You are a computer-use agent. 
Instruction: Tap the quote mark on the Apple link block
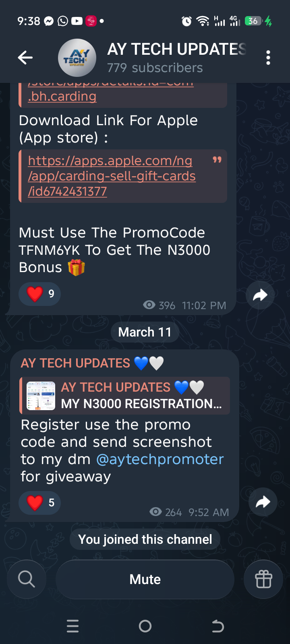point(217,160)
